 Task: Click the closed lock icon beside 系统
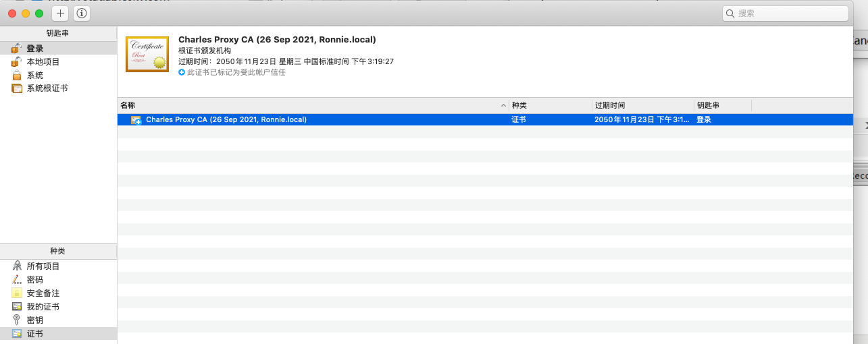pos(17,75)
